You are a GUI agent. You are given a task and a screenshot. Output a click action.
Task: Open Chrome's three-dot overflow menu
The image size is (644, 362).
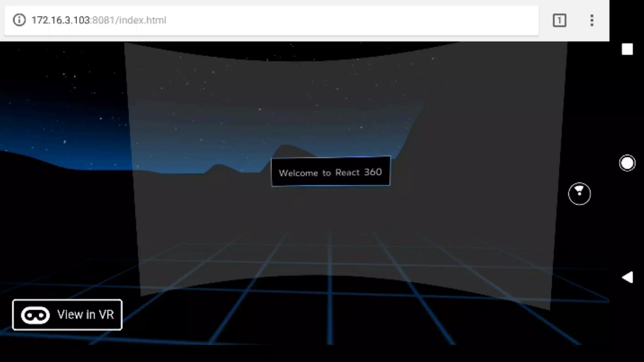[592, 20]
